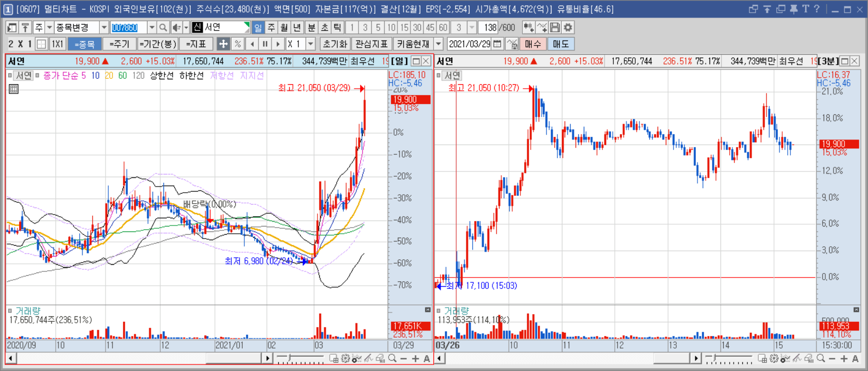Viewport: 868px width, 371px height.
Task: Click the add line indicator icon
Action: pos(542,27)
